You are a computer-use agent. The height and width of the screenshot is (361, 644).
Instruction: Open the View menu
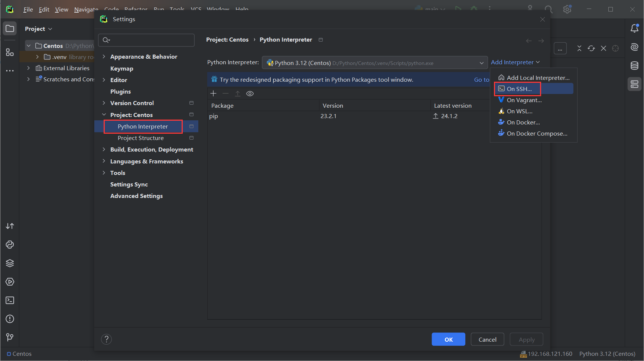click(x=62, y=9)
